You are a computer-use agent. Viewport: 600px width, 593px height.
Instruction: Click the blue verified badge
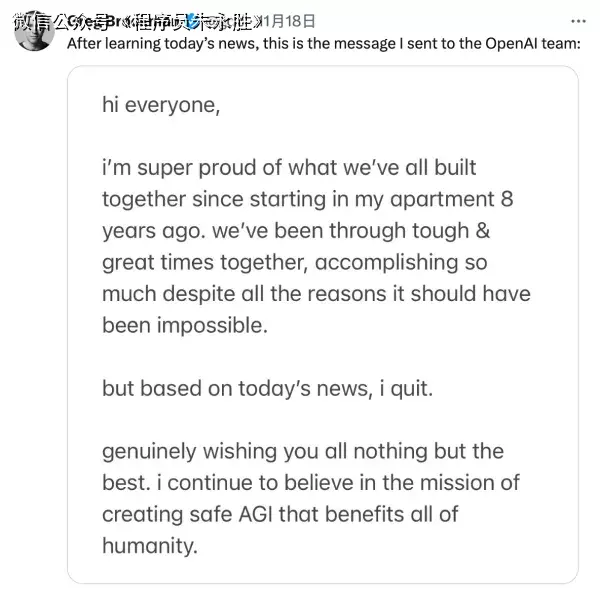[x=192, y=21]
